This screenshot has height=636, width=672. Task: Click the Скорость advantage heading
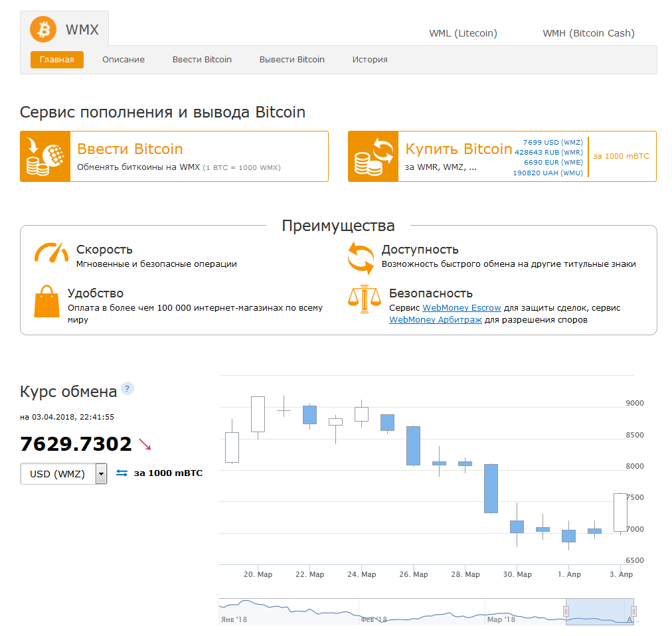[x=104, y=250]
